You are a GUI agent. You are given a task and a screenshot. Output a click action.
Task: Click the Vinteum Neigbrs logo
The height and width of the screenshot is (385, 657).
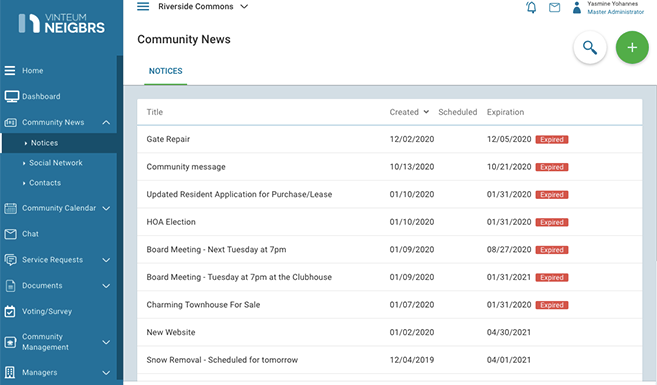62,23
